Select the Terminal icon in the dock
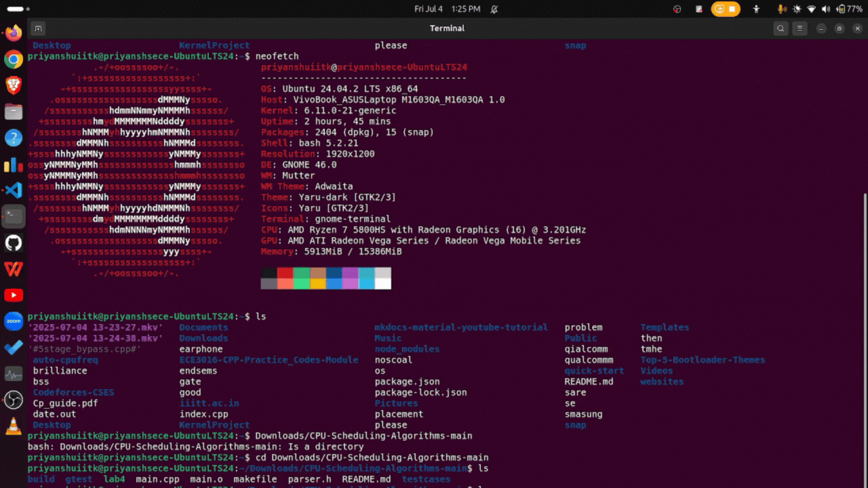 (x=13, y=216)
